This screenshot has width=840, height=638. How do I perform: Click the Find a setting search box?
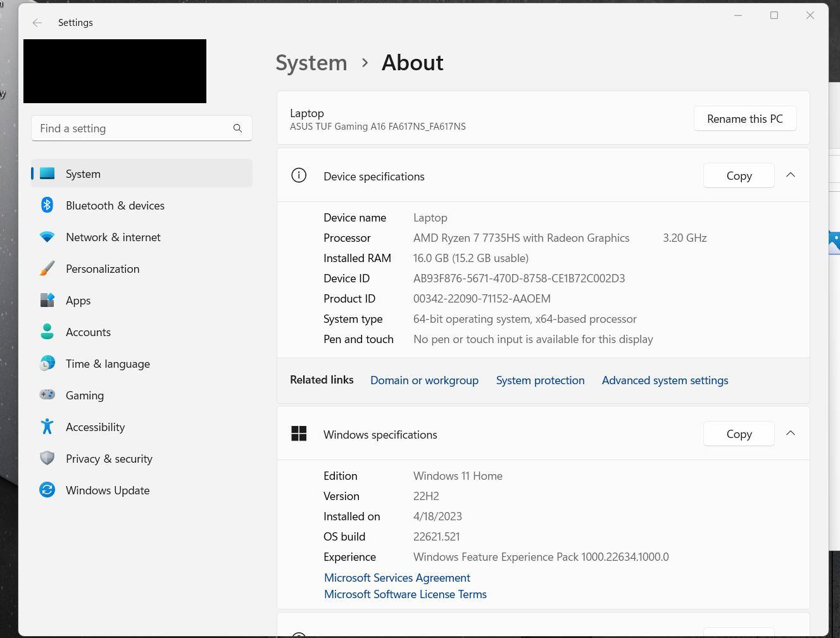pyautogui.click(x=133, y=128)
